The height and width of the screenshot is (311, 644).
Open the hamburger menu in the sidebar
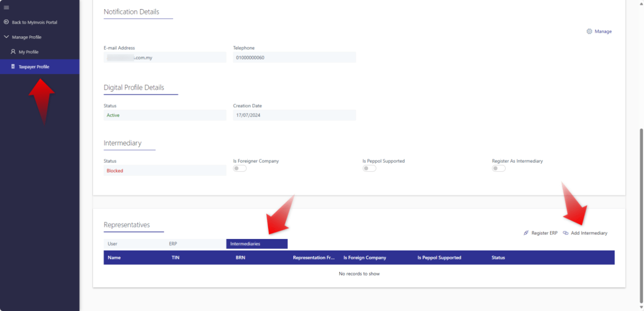pyautogui.click(x=7, y=7)
